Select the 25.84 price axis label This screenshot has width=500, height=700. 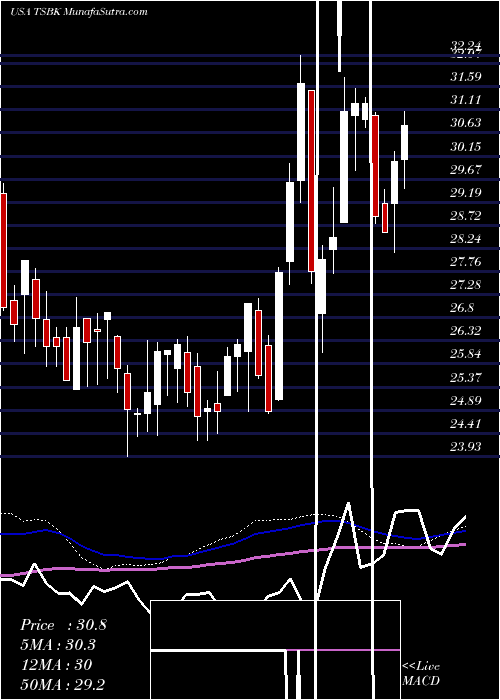[466, 354]
